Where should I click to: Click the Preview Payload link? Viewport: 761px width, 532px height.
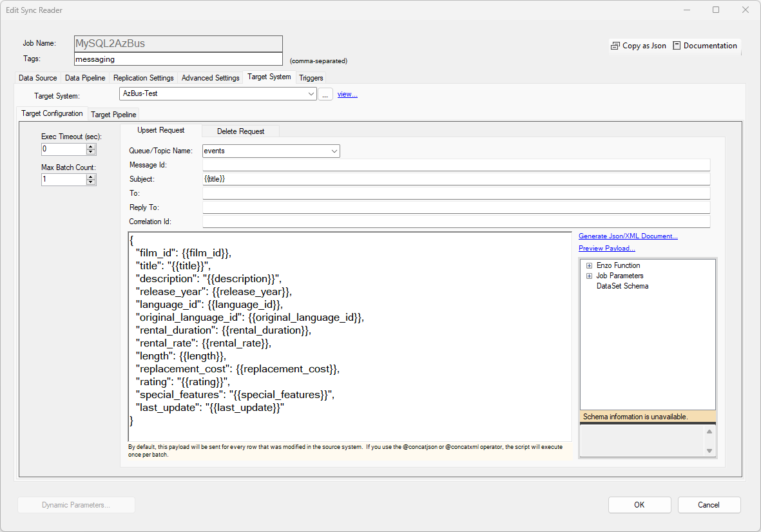point(606,249)
